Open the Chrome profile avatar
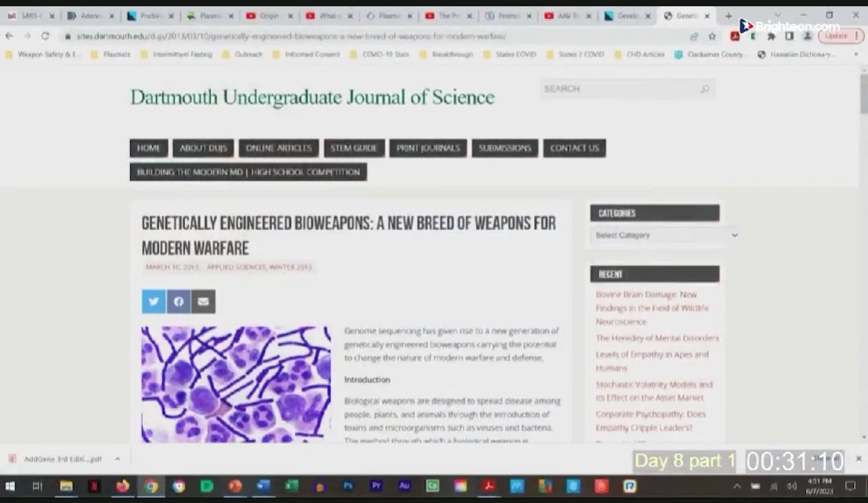868x503 pixels. click(x=808, y=36)
